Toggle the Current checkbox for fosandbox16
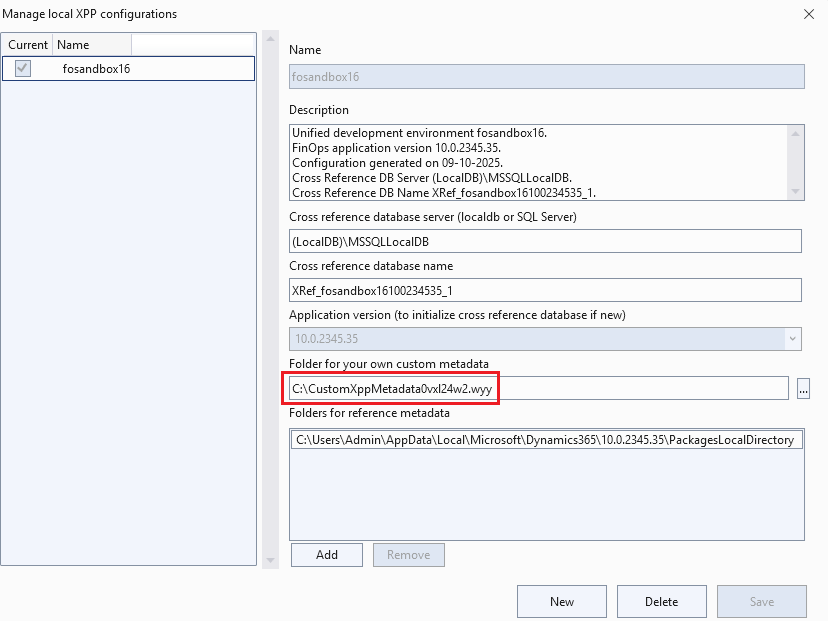 click(23, 68)
